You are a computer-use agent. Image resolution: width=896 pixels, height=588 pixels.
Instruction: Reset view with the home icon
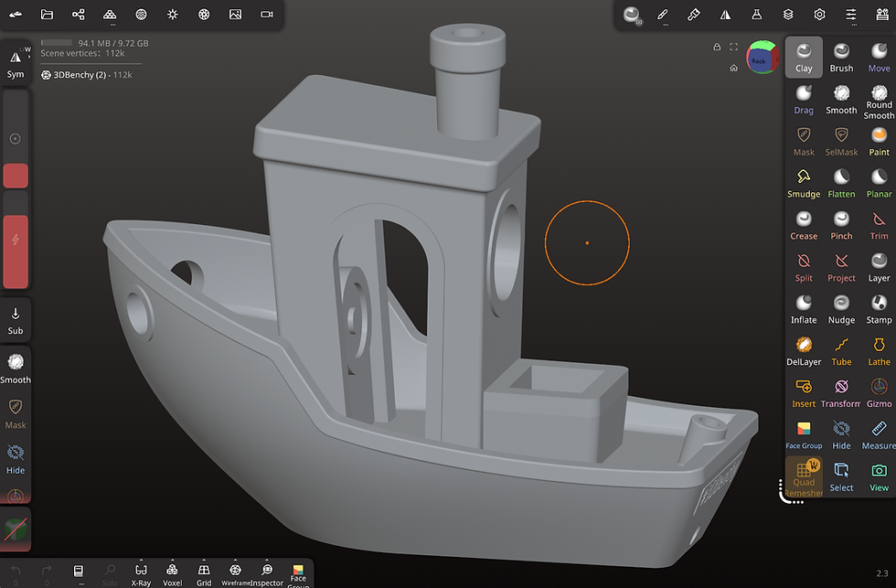point(733,68)
